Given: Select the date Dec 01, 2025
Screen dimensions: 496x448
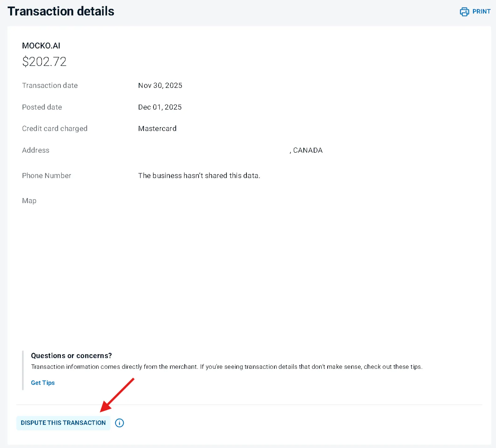Looking at the screenshot, I should (x=160, y=107).
